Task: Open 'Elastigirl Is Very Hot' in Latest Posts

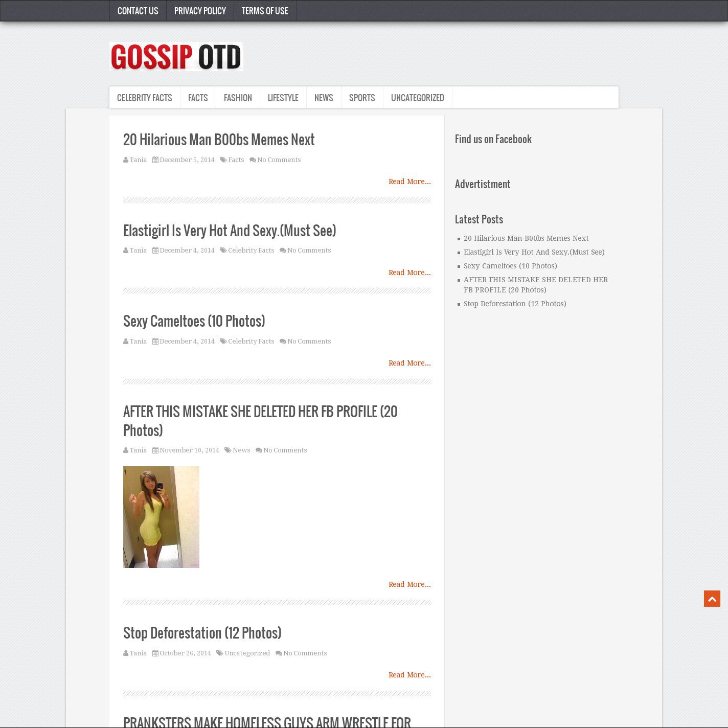Action: point(534,252)
